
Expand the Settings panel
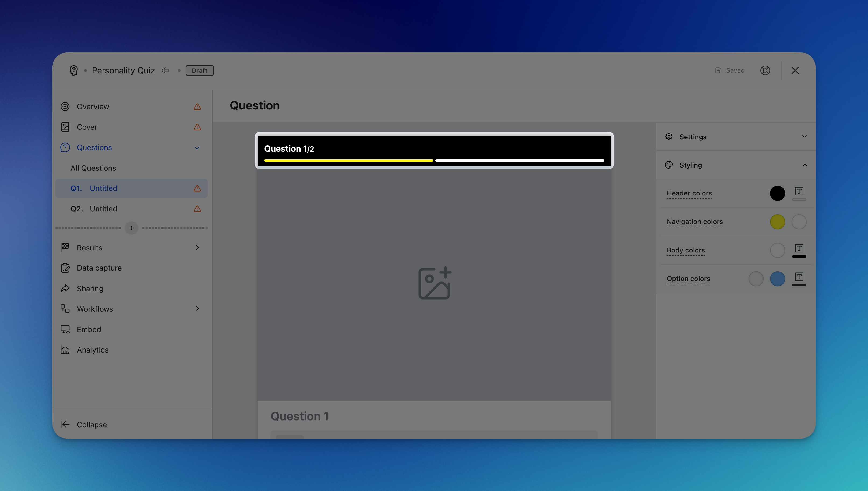(804, 137)
